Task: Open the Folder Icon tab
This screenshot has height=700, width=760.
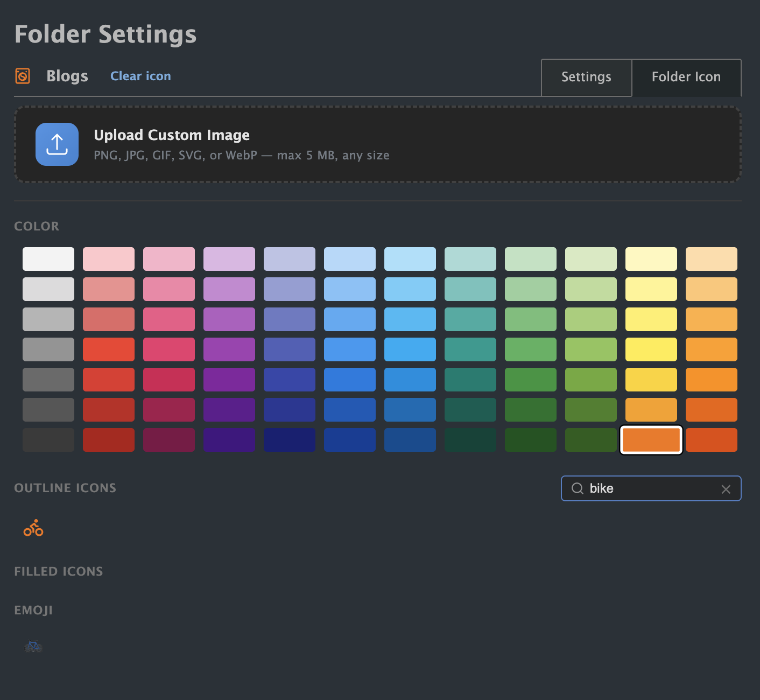Action: 686,77
